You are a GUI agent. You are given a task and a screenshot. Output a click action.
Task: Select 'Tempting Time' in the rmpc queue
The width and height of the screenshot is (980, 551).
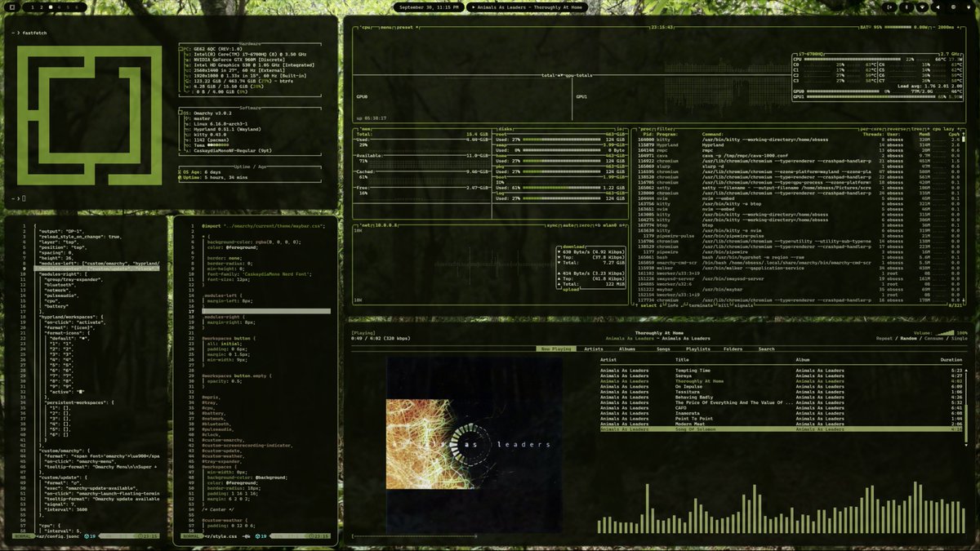click(x=782, y=370)
